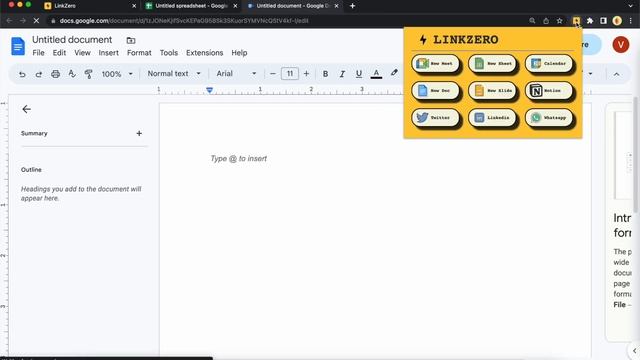This screenshot has height=360, width=640.
Task: Toggle bold formatting
Action: coord(325,74)
